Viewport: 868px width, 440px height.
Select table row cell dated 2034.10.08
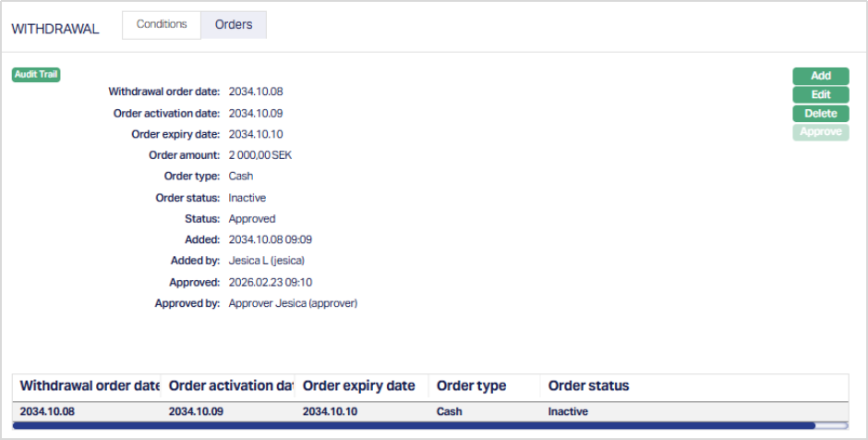[46, 411]
